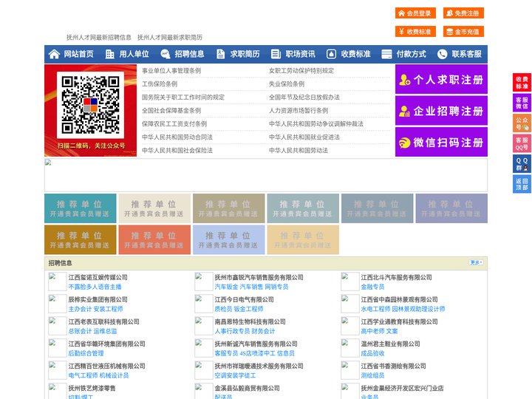Image resolution: width=532 pixels, height=399 pixels.
Task: Click 个人求职注册 purple button
Action: (441, 79)
